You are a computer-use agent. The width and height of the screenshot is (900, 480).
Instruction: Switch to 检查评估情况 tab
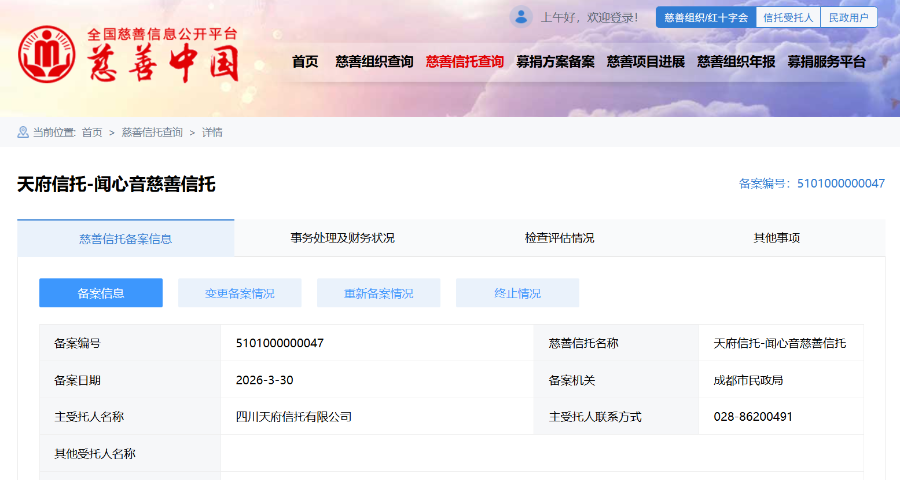click(x=559, y=238)
